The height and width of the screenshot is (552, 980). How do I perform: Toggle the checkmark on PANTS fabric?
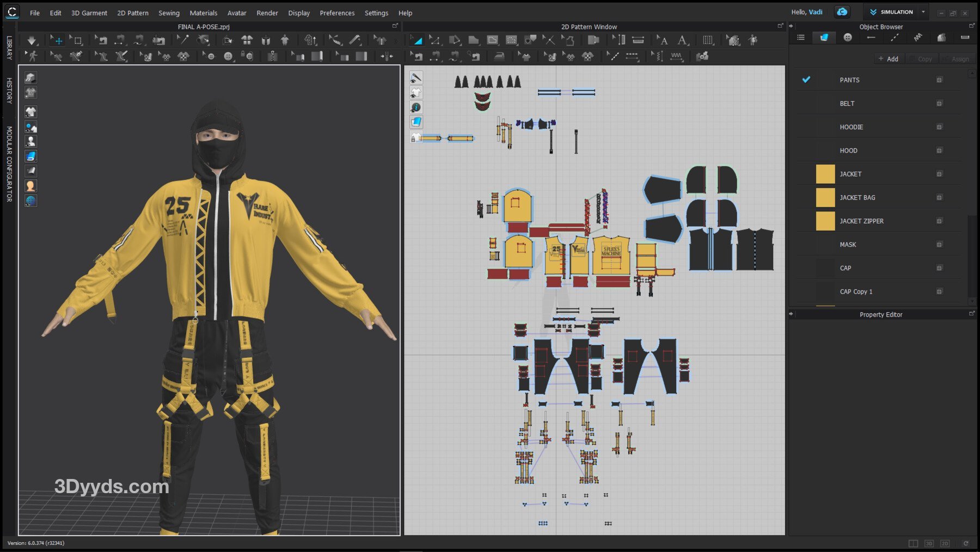coord(806,80)
